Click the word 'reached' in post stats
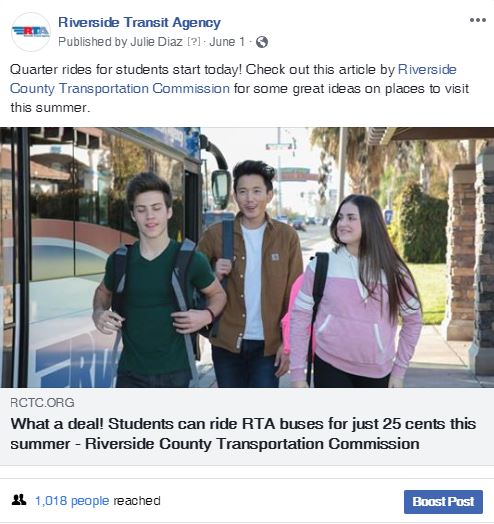 click(x=137, y=501)
